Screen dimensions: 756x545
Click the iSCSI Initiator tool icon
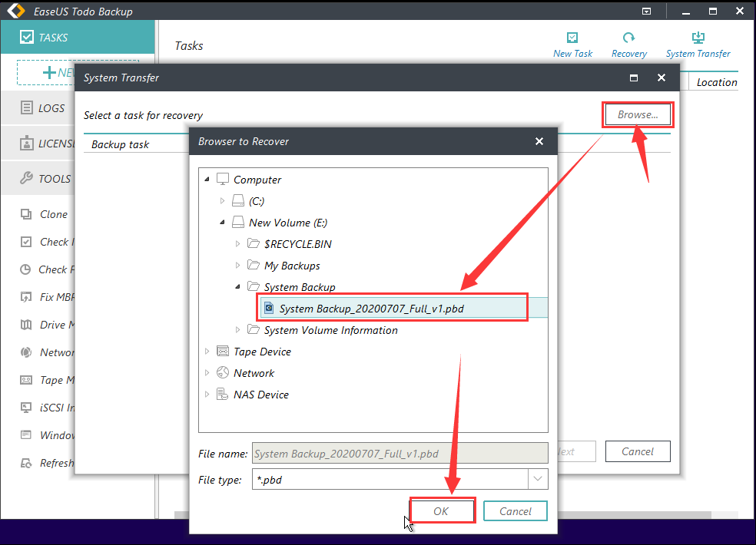(x=26, y=408)
